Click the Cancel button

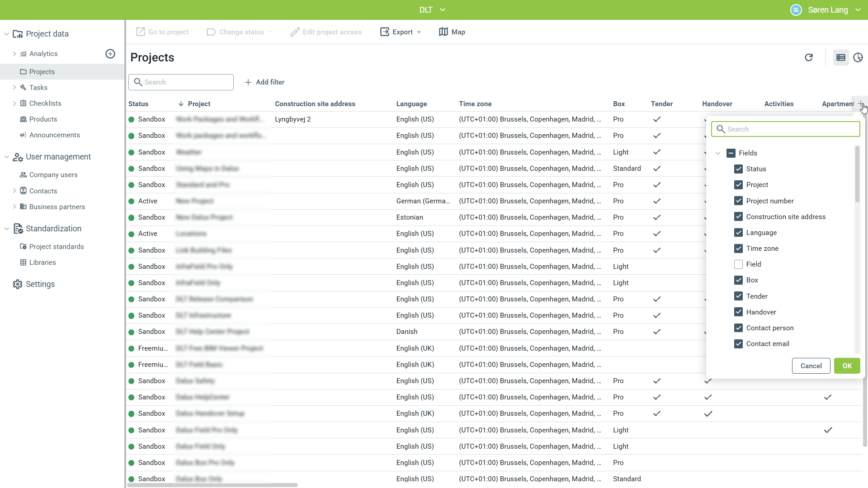click(811, 366)
